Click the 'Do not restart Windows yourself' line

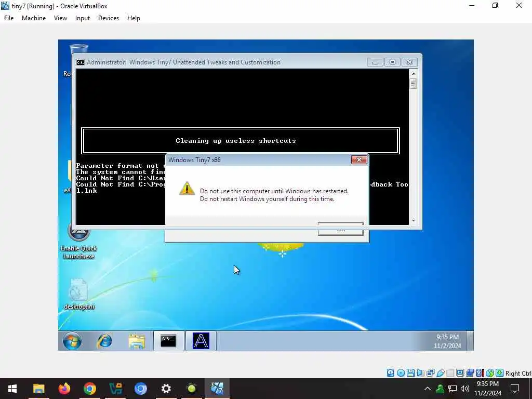[x=267, y=199]
